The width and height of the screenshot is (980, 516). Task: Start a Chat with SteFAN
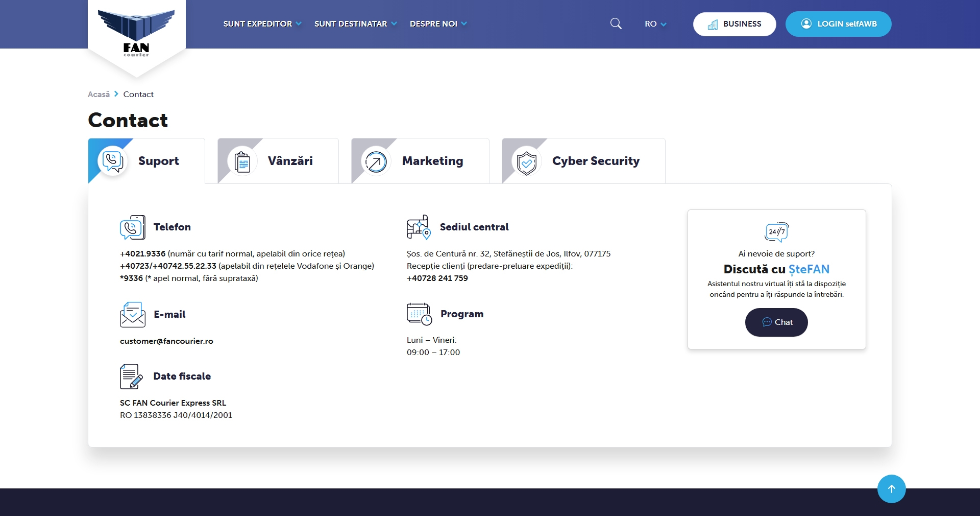pyautogui.click(x=776, y=322)
